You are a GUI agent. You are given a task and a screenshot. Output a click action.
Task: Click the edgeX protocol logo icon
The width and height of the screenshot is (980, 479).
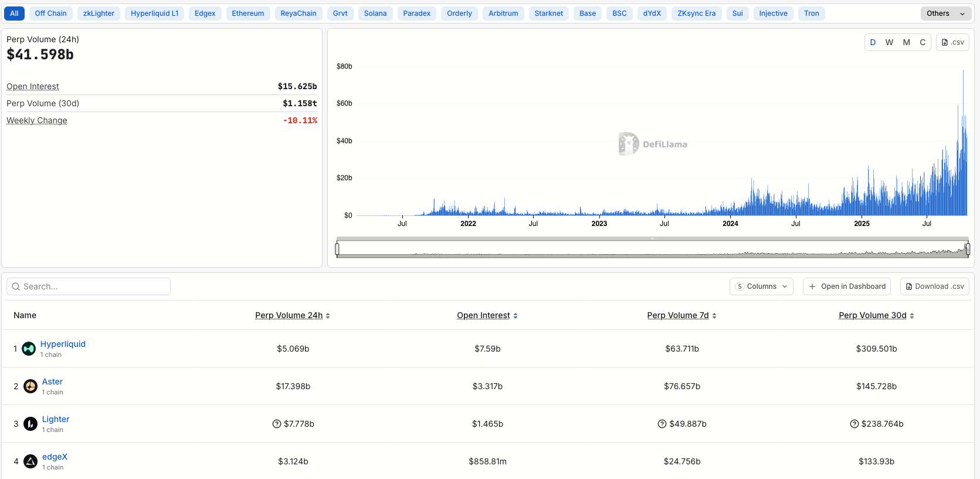click(x=30, y=461)
